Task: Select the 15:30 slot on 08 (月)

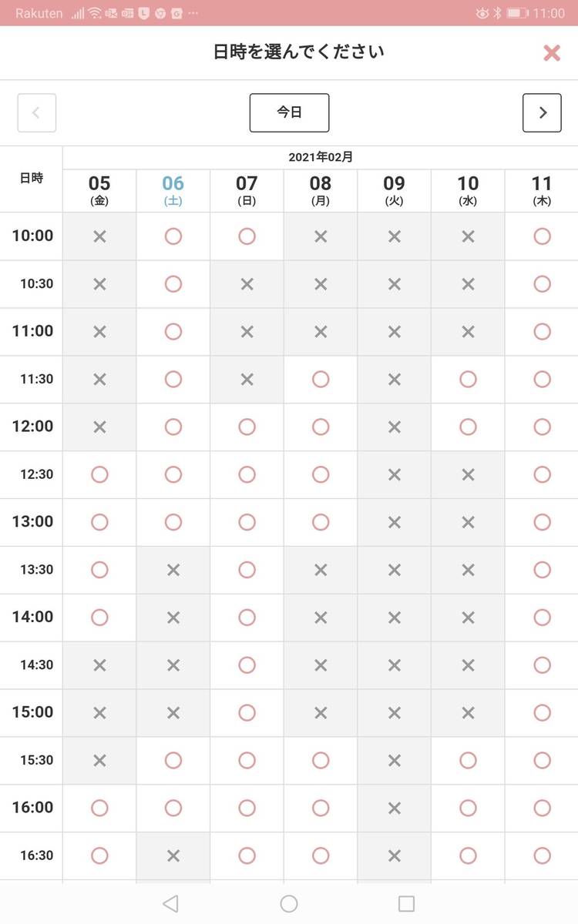Action: click(x=321, y=760)
